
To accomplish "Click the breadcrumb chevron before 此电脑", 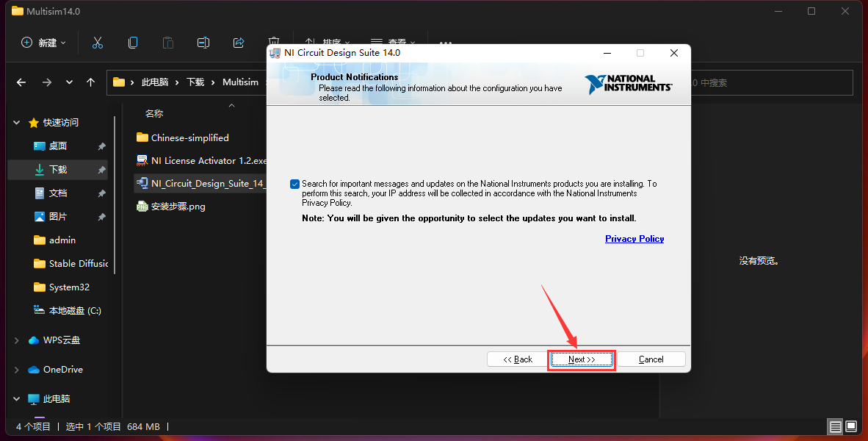I will coord(132,82).
